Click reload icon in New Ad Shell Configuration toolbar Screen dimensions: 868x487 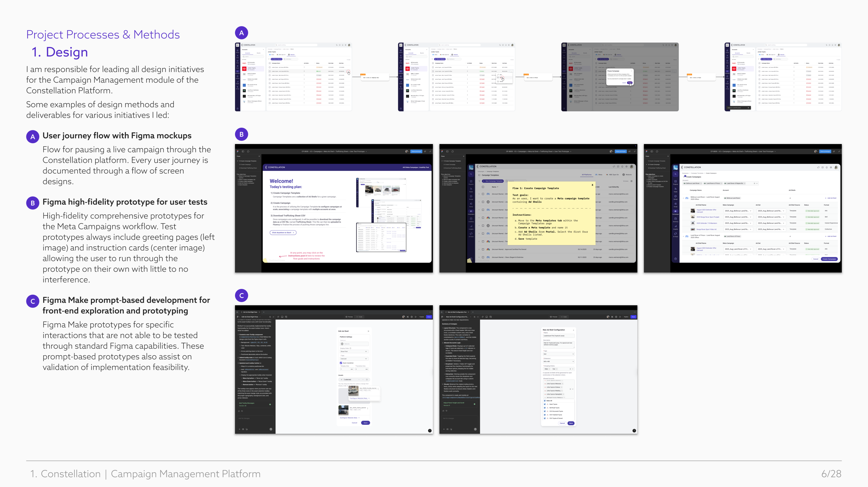coord(482,317)
